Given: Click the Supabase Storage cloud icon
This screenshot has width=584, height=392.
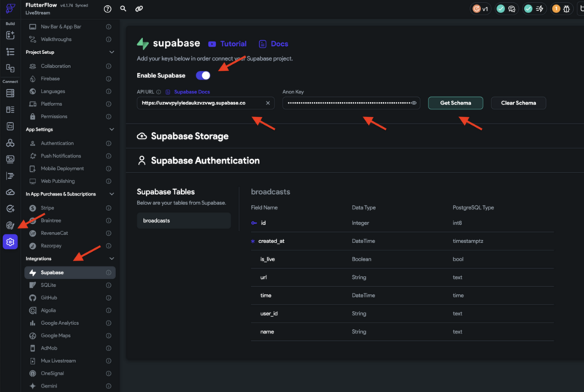Looking at the screenshot, I should [142, 137].
